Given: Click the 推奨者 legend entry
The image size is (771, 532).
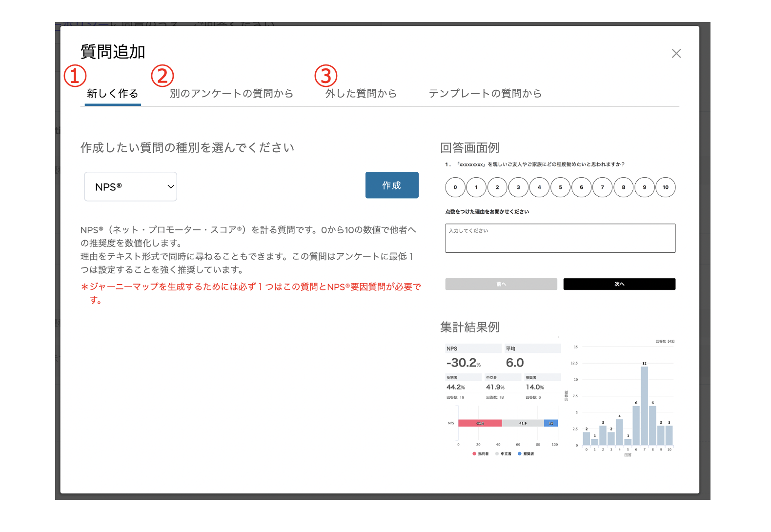Looking at the screenshot, I should point(526,454).
